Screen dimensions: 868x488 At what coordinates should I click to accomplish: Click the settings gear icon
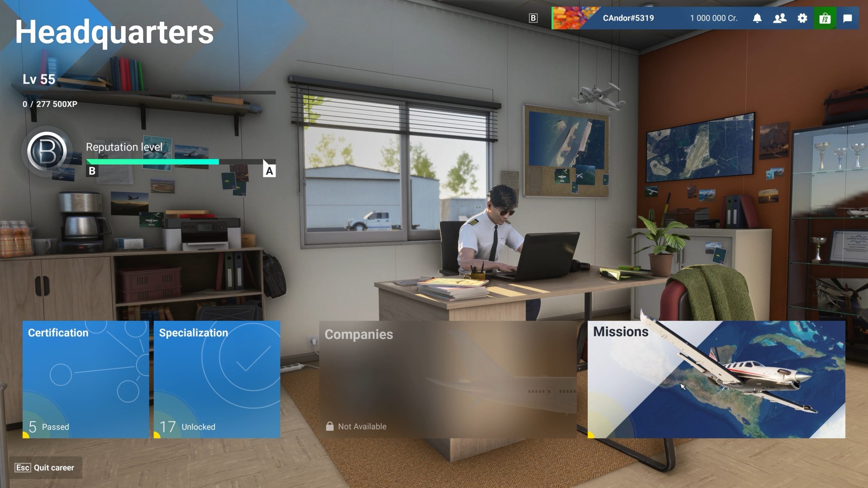(x=802, y=18)
